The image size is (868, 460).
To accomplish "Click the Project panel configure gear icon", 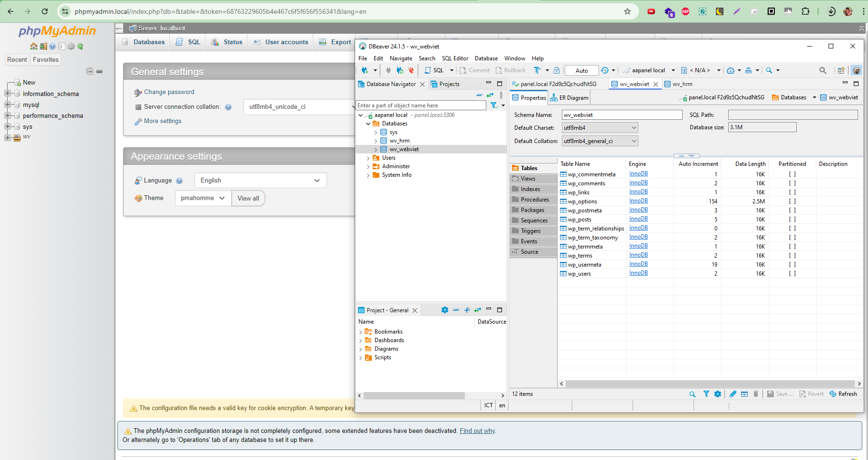I will [444, 310].
